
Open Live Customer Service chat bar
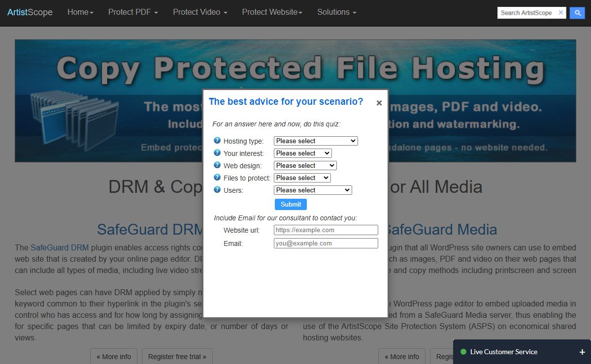pyautogui.click(x=522, y=352)
